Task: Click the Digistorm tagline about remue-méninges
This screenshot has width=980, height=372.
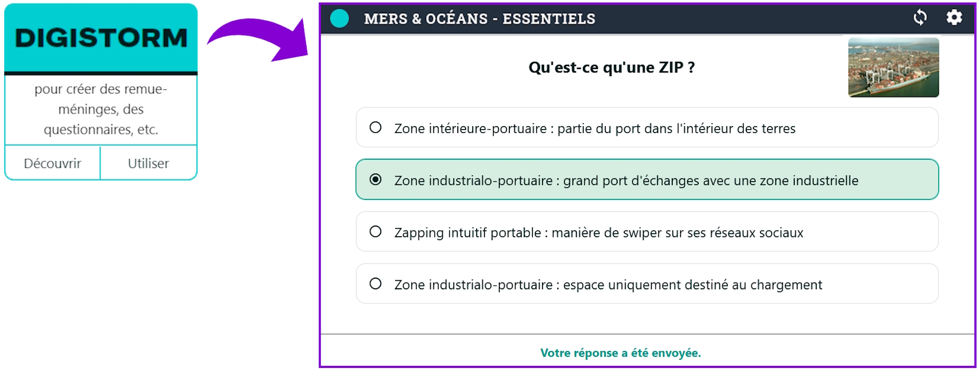Action: pyautogui.click(x=101, y=109)
